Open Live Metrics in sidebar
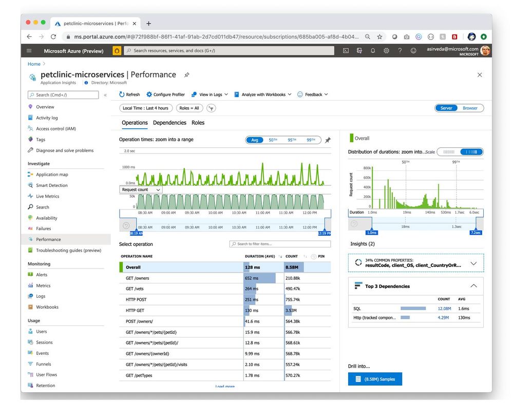513x420 pixels. coord(47,196)
